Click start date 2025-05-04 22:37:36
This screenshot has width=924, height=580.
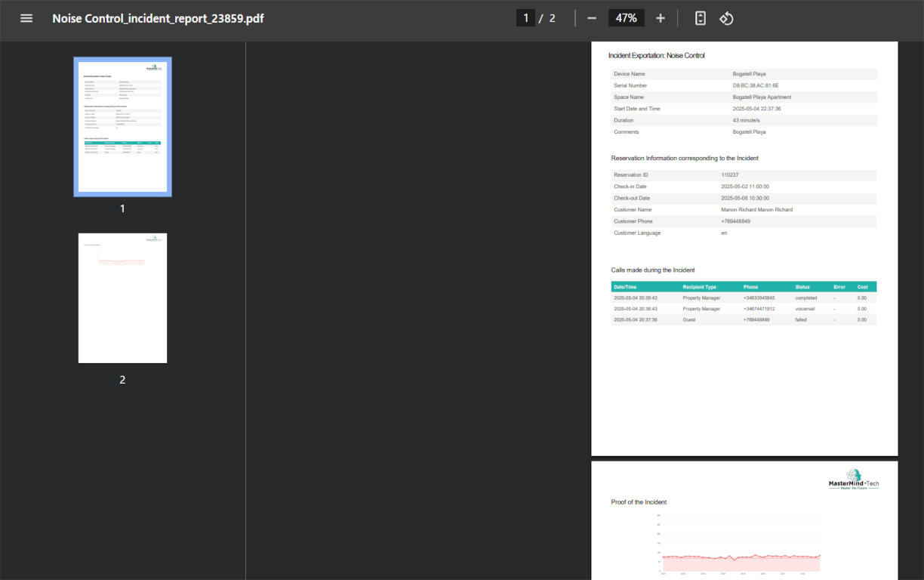click(756, 109)
